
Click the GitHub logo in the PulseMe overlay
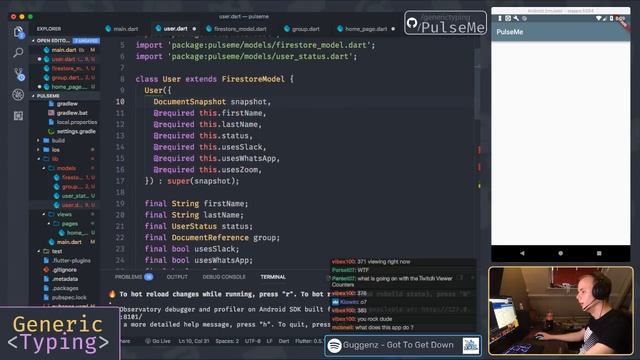(412, 23)
